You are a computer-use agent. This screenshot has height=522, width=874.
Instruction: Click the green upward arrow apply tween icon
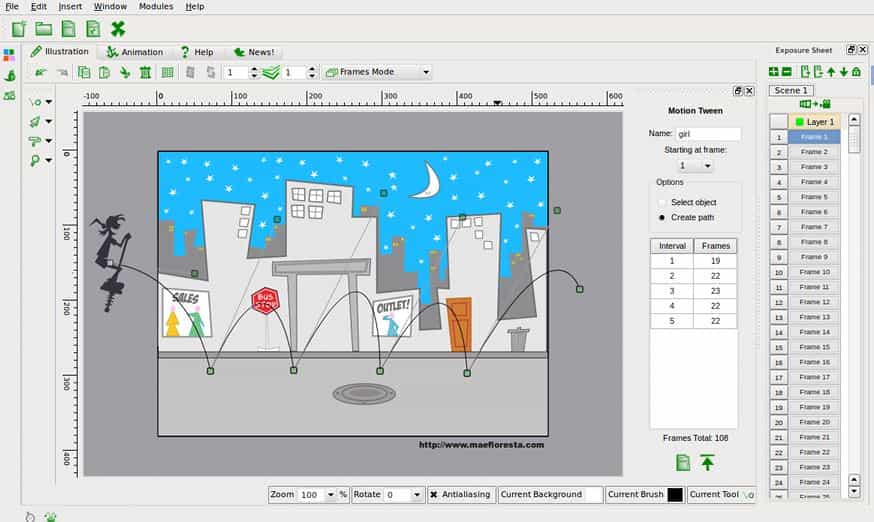coord(707,462)
